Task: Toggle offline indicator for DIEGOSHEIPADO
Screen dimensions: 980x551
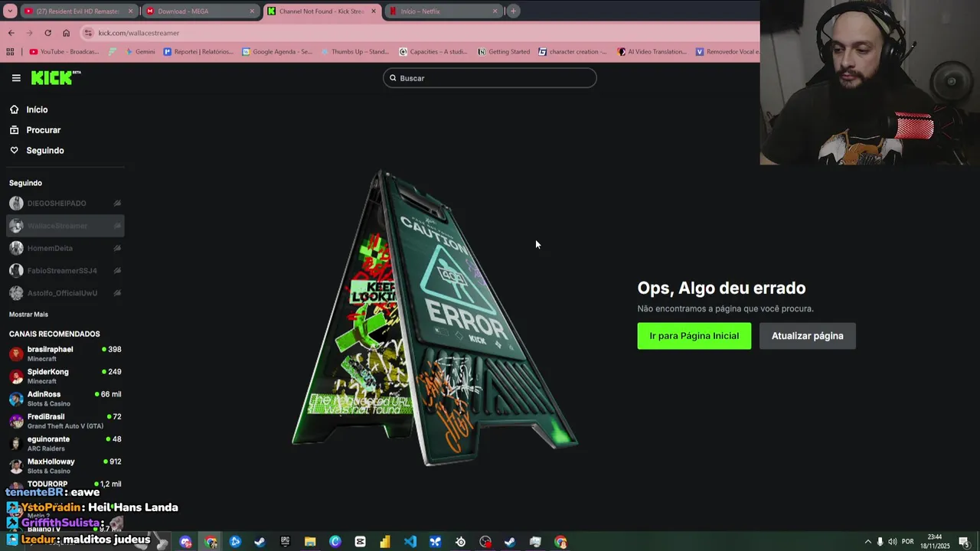Action: point(117,204)
